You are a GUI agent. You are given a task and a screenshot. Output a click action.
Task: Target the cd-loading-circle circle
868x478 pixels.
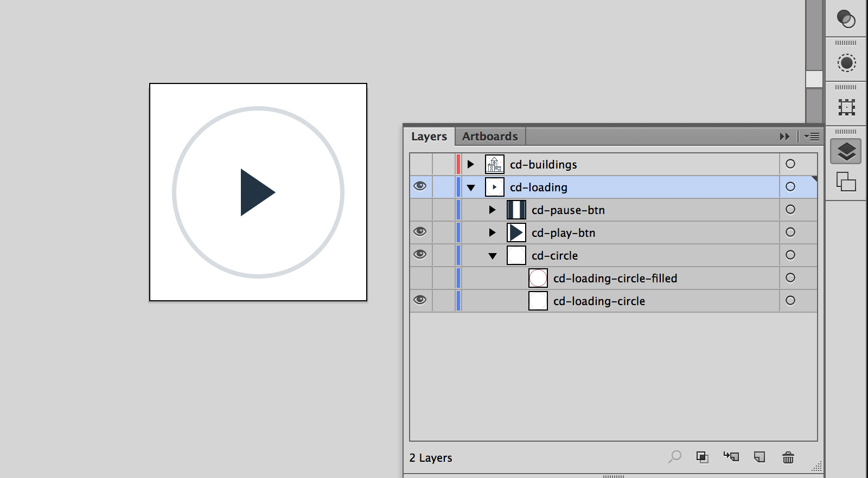[790, 300]
